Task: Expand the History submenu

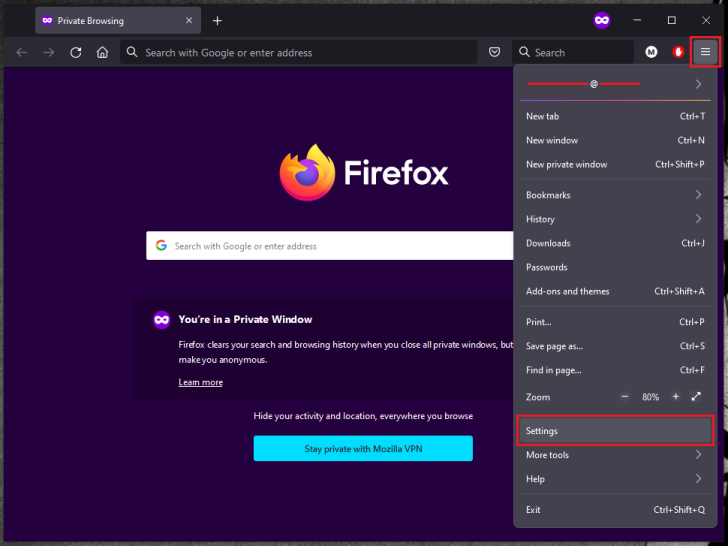Action: pos(615,219)
